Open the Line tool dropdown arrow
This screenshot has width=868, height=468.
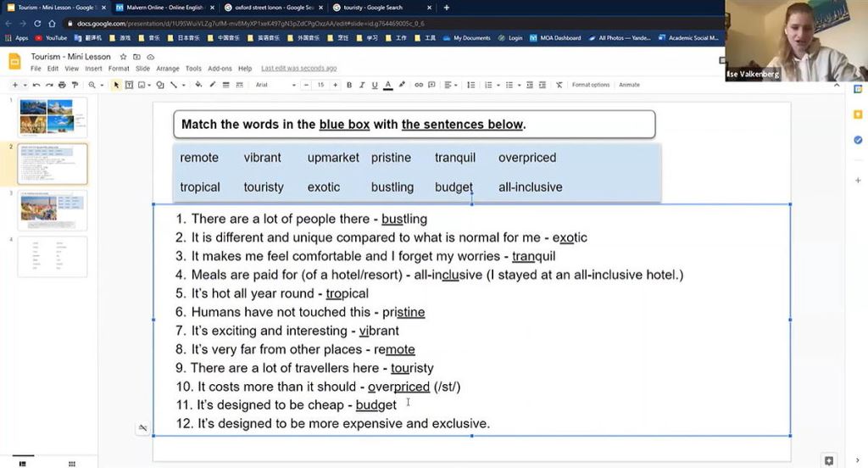point(183,86)
